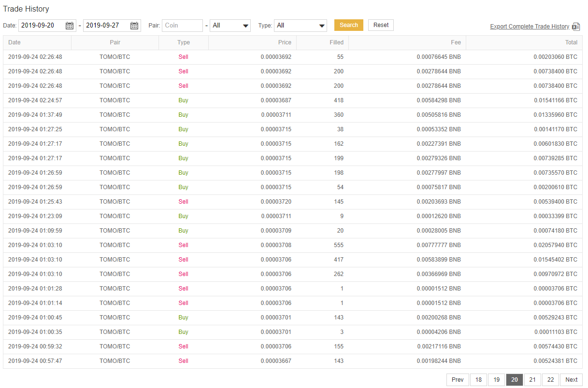The width and height of the screenshot is (588, 388).
Task: Jump to page 19
Action: [496, 380]
